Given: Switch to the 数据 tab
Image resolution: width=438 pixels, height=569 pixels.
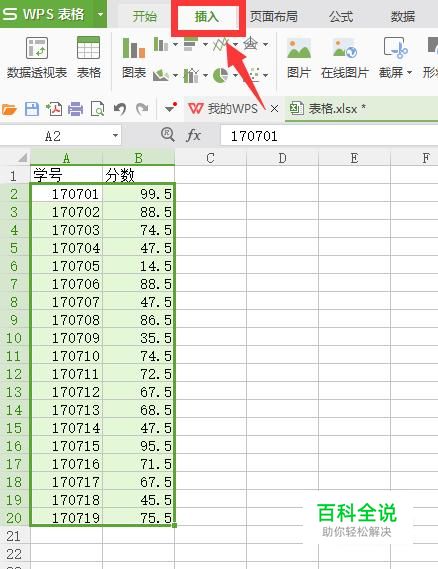Looking at the screenshot, I should 403,16.
